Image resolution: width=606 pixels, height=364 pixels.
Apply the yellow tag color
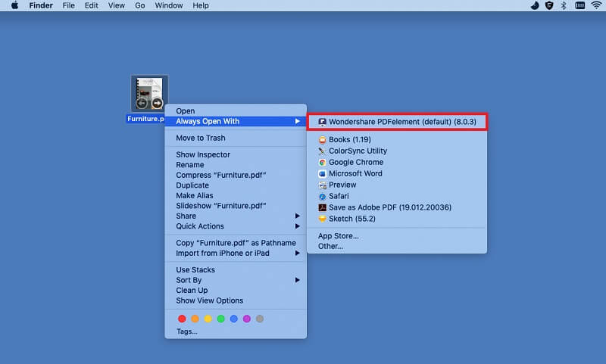(x=208, y=319)
